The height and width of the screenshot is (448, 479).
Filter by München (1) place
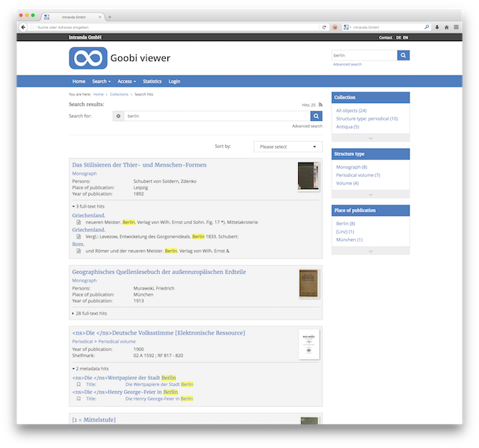point(349,240)
